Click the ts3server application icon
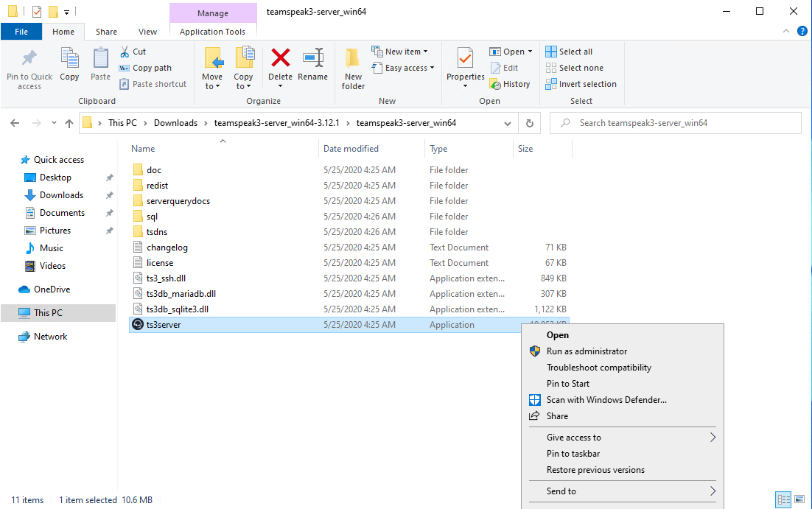This screenshot has width=812, height=509. point(137,325)
